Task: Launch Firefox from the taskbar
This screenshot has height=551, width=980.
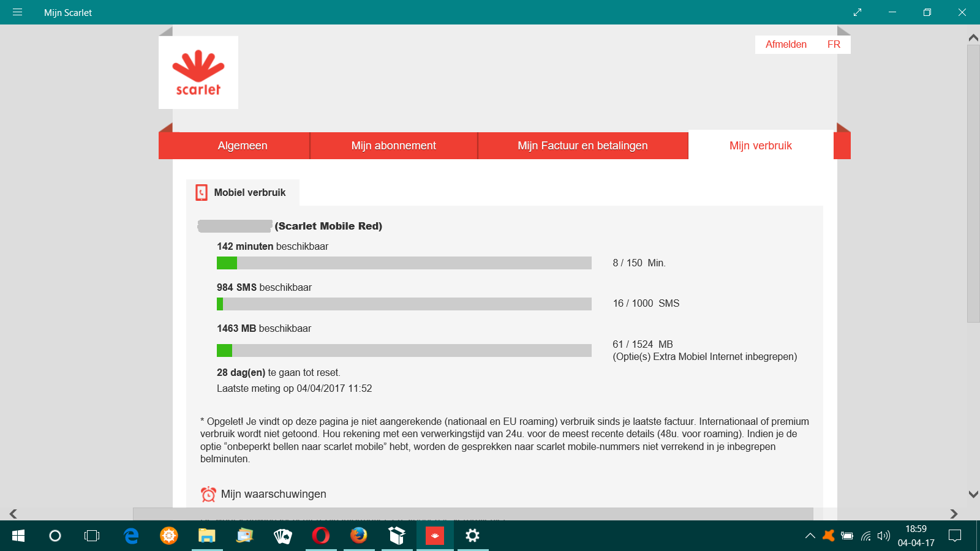Action: click(359, 536)
